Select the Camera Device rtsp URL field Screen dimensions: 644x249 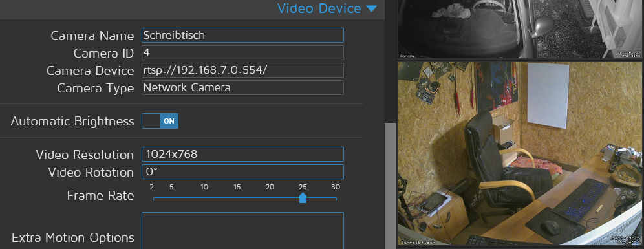242,70
